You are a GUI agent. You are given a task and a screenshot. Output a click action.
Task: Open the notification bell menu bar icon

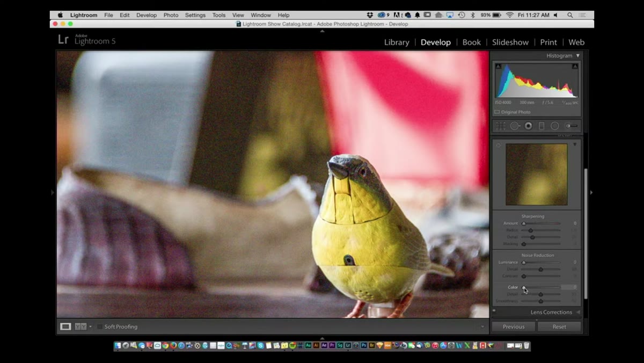pyautogui.click(x=417, y=15)
